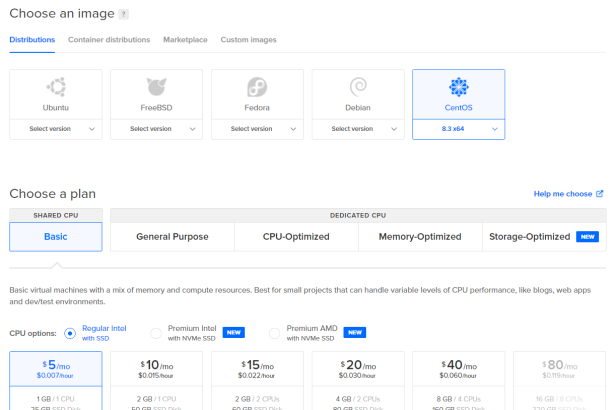Open the Debian Select version dropdown

click(358, 129)
